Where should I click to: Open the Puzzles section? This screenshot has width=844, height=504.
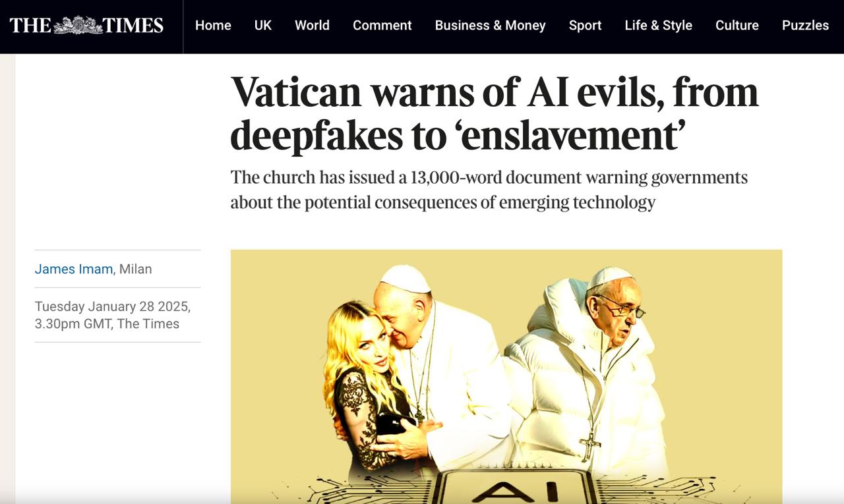point(805,25)
